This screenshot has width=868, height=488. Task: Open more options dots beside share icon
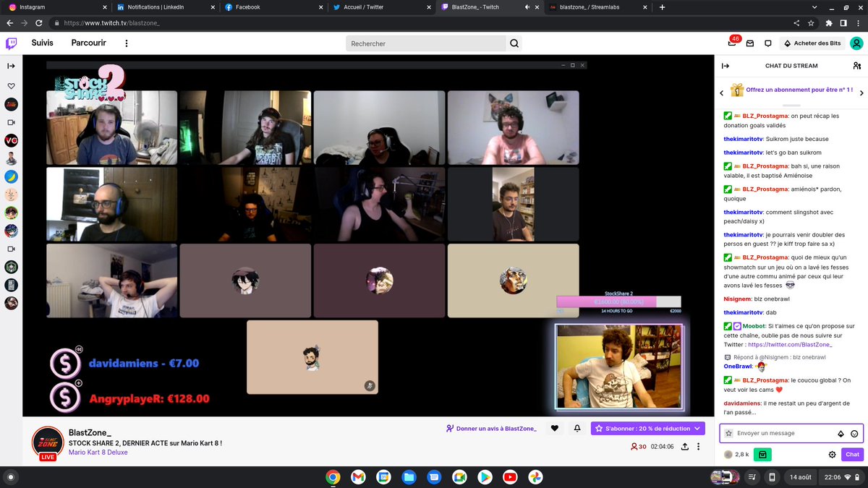pos(699,447)
